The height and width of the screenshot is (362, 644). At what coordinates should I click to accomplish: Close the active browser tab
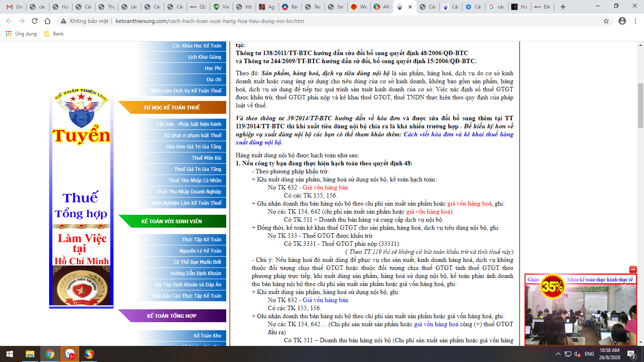[410, 7]
